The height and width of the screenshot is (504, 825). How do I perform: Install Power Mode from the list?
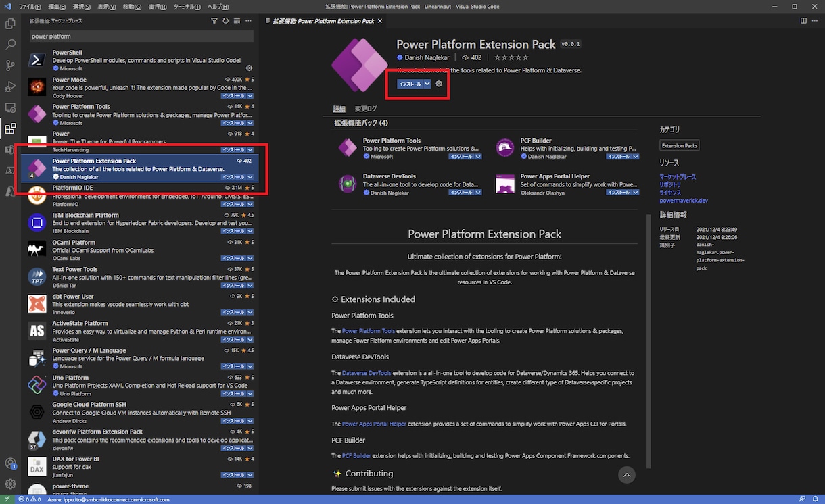(233, 96)
